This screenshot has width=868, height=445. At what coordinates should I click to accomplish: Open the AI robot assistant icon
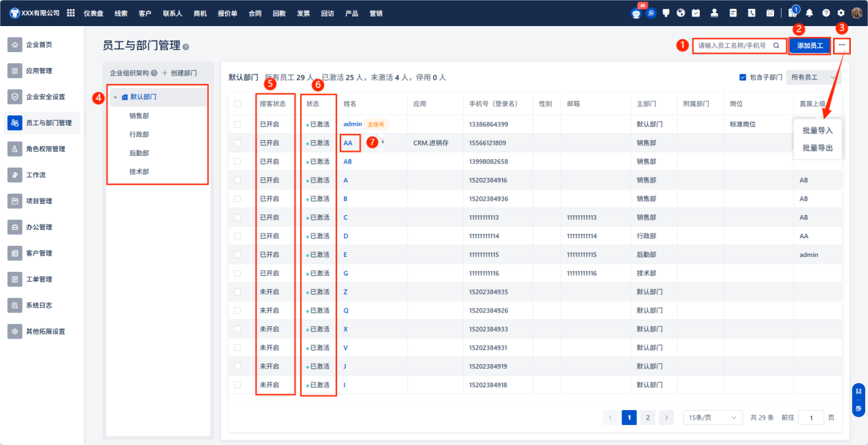pyautogui.click(x=636, y=13)
